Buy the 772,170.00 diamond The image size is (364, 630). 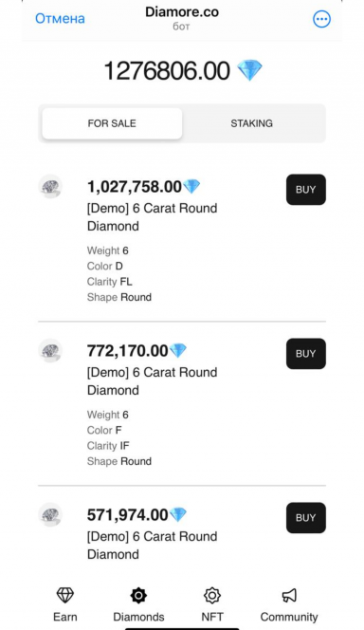tap(306, 354)
